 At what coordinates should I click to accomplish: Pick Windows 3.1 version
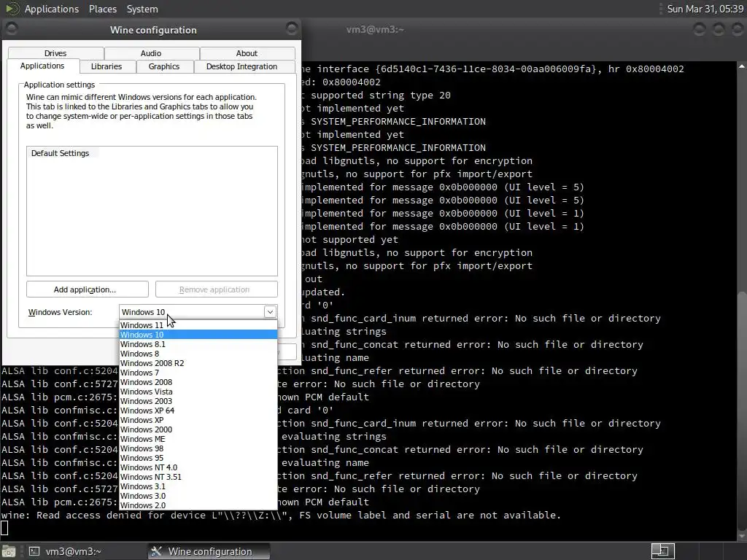(x=198, y=486)
